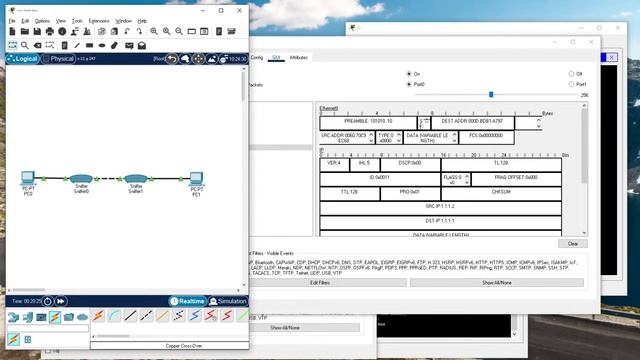The image size is (640, 360).
Task: Create a new Packet Tracer file
Action: [x=12, y=31]
